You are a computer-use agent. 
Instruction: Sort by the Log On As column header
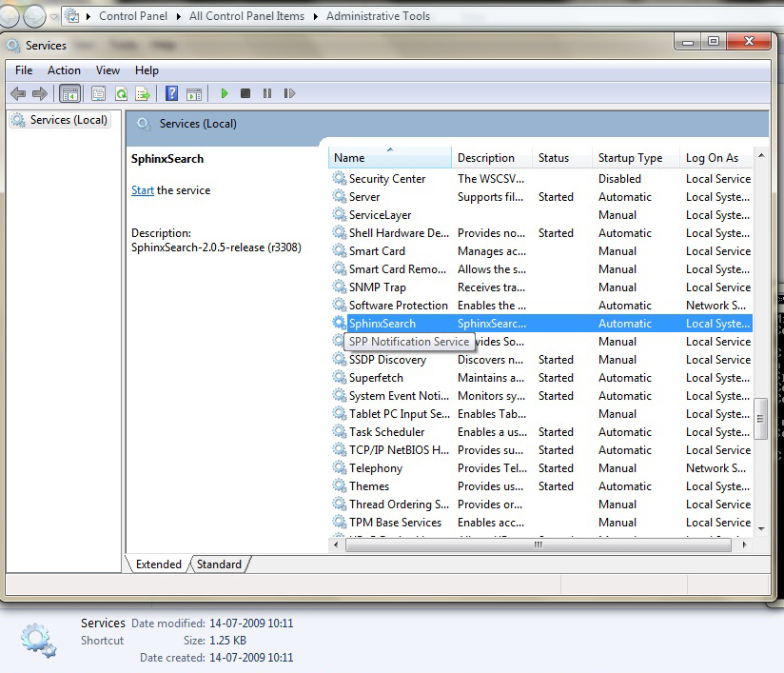coord(716,158)
